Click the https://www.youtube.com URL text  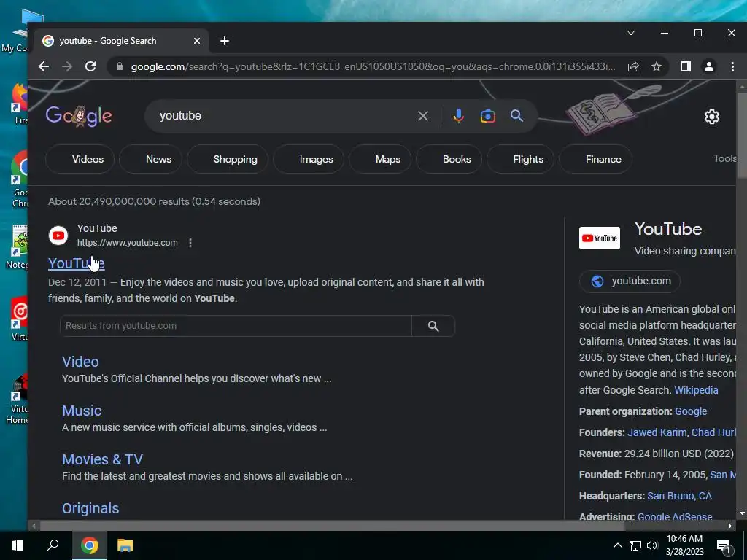tap(127, 243)
